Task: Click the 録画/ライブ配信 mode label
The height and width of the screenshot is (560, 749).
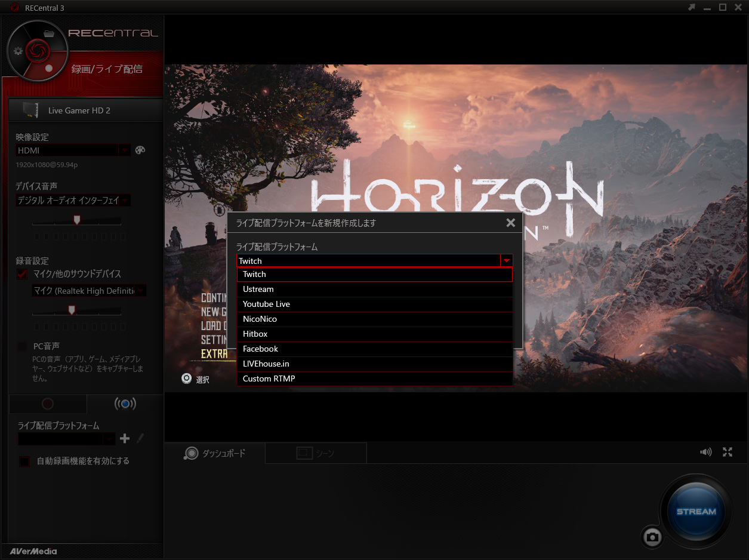Action: coord(107,69)
